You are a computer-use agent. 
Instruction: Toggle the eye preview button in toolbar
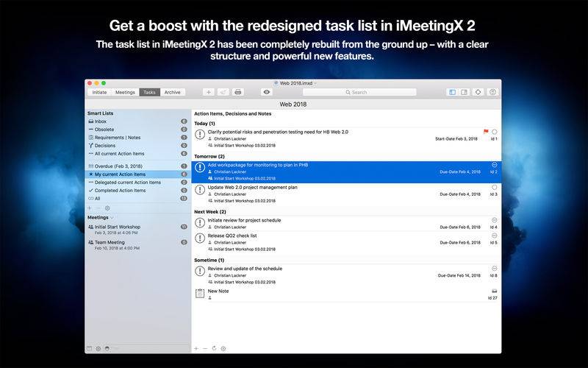pyautogui.click(x=267, y=92)
